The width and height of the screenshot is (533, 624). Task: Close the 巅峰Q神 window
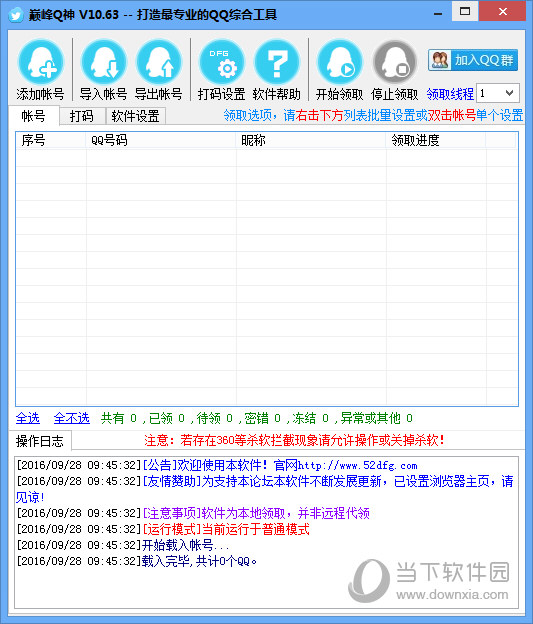click(502, 12)
